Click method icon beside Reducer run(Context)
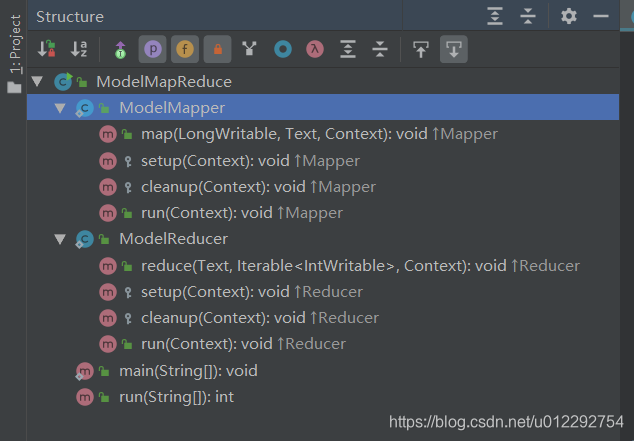Screen dimensions: 634x441 (x=108, y=344)
